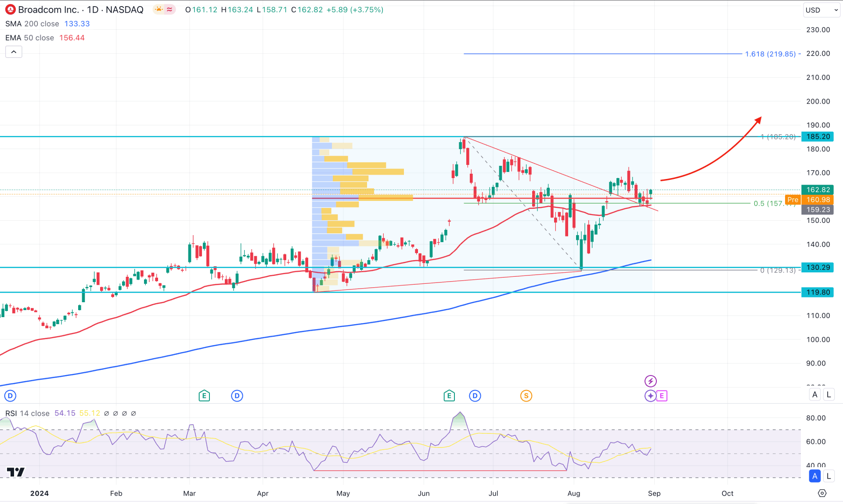Click the dividend D marker in late March
This screenshot has width=843, height=504.
point(237,396)
